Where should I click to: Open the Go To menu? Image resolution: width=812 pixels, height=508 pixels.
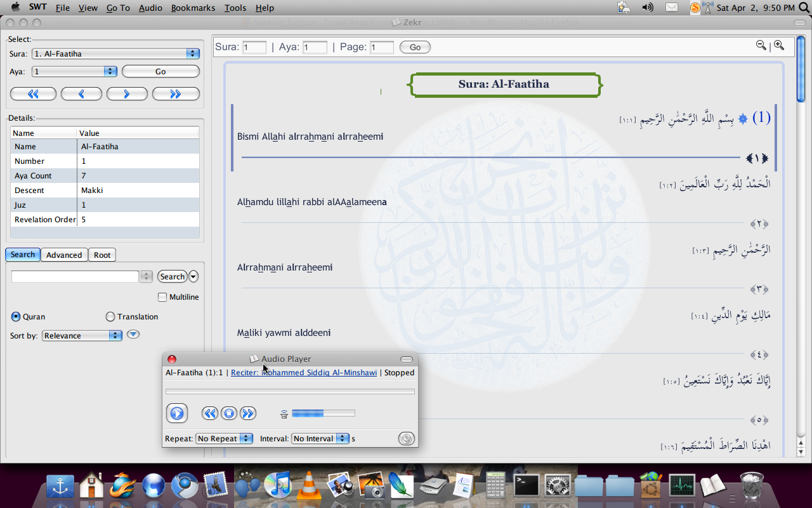pos(118,8)
